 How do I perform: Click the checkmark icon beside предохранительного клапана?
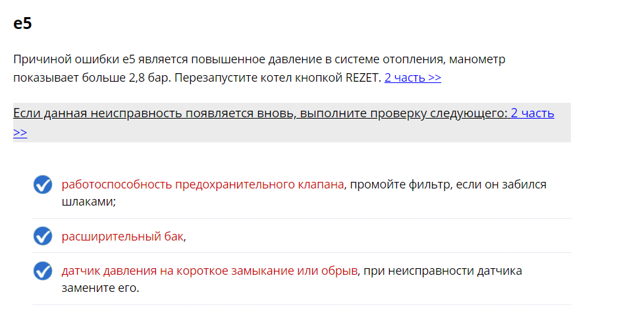tap(42, 185)
